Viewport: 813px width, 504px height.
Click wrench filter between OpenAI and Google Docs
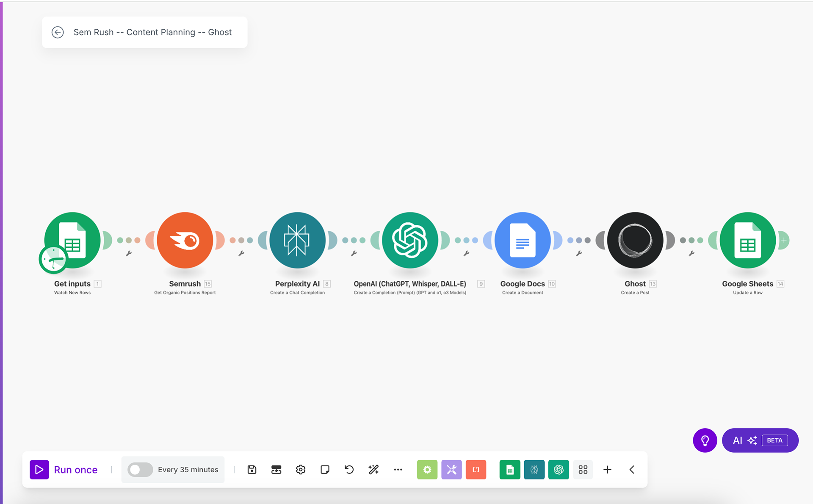pos(466,253)
